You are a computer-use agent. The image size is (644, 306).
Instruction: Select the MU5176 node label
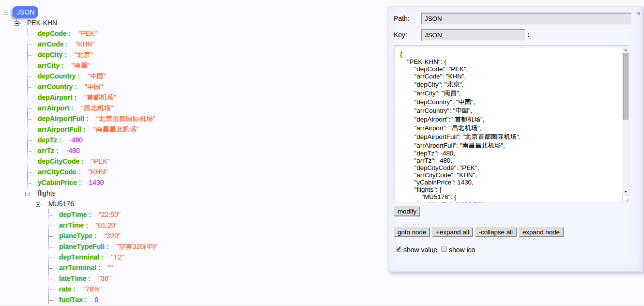pyautogui.click(x=61, y=204)
